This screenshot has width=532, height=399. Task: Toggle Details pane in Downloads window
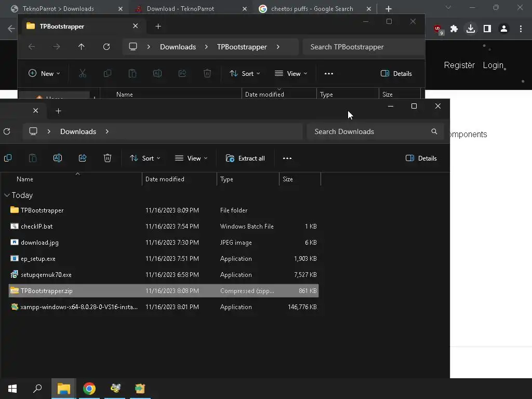tap(421, 158)
